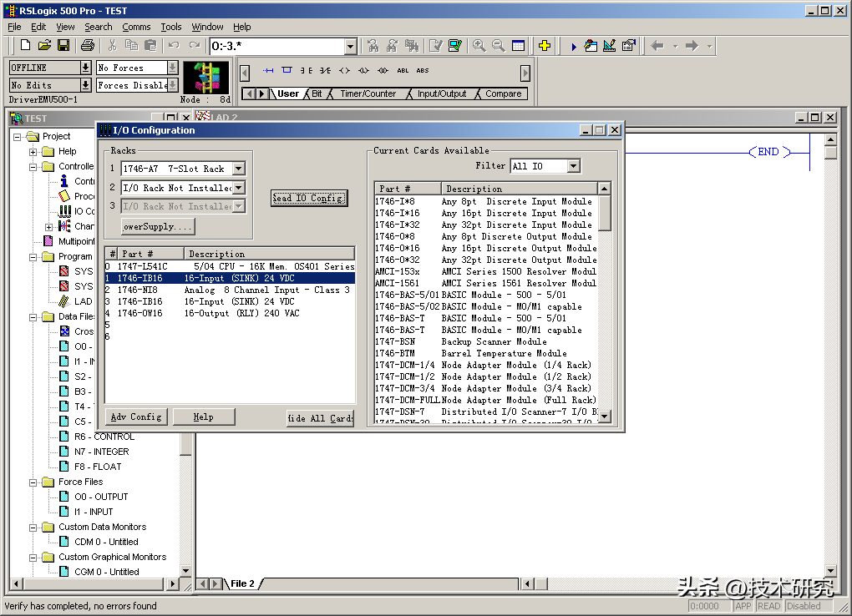The image size is (852, 616).
Task: Select the output energize coil instruction
Action: (344, 71)
